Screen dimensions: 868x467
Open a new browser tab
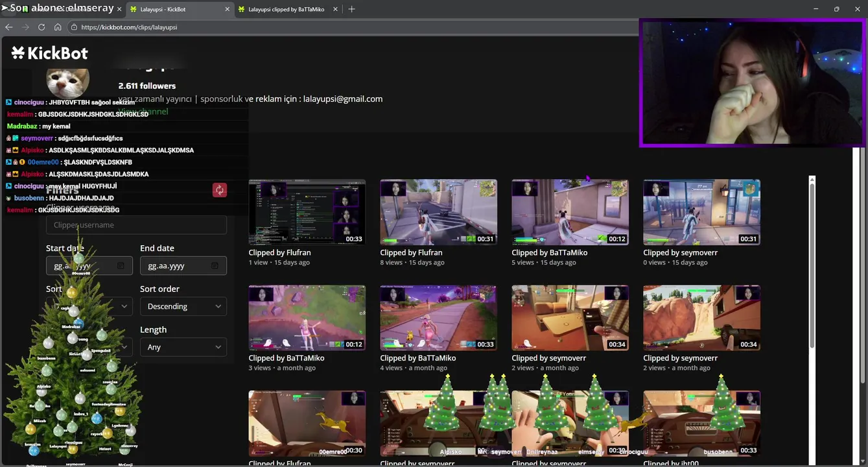pyautogui.click(x=351, y=9)
